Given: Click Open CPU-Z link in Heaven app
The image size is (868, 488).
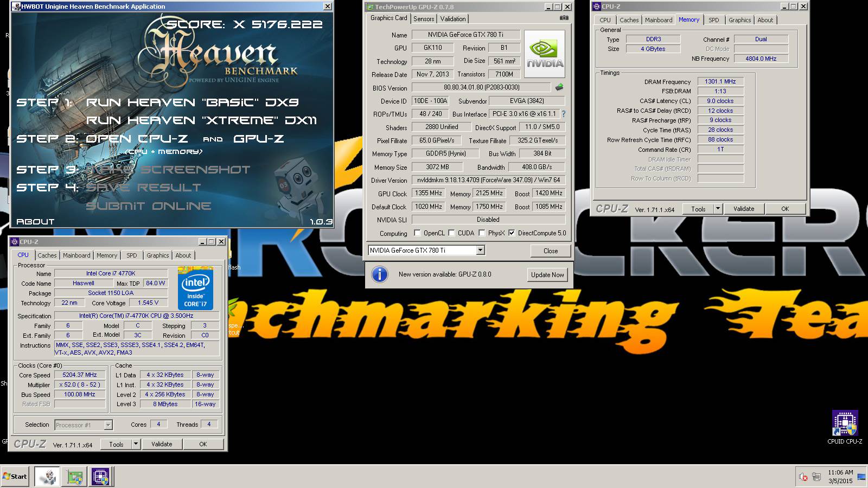Looking at the screenshot, I should click(137, 138).
